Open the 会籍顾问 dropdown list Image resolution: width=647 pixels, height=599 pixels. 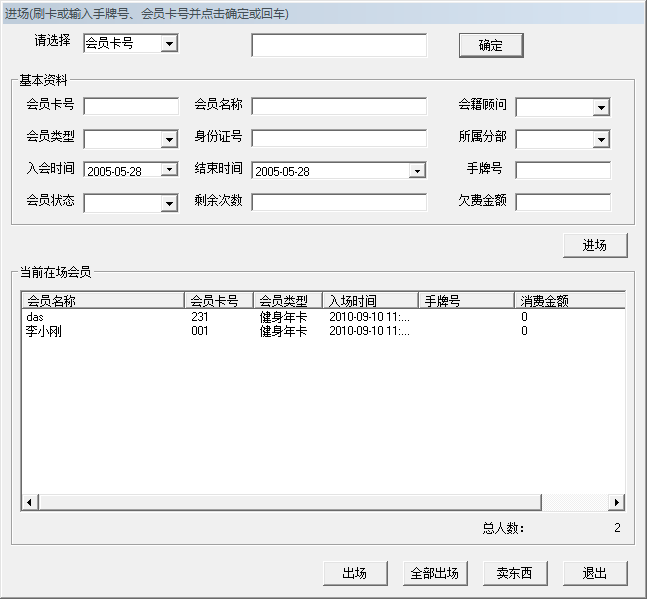click(x=601, y=107)
